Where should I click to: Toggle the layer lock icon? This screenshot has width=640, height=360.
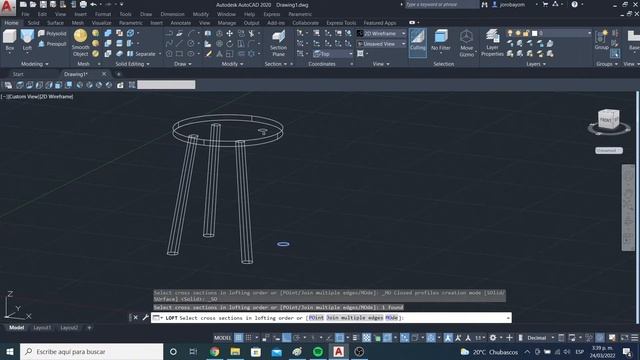[526, 33]
